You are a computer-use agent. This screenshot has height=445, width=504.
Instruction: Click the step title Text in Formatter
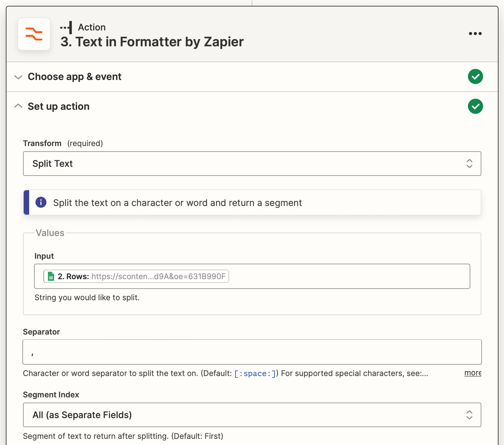tap(152, 42)
